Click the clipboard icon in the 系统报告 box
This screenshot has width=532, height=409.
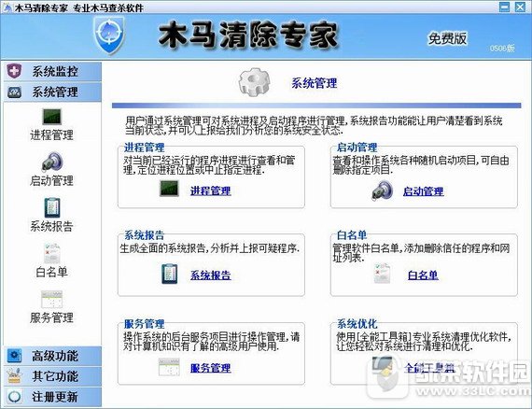170,274
